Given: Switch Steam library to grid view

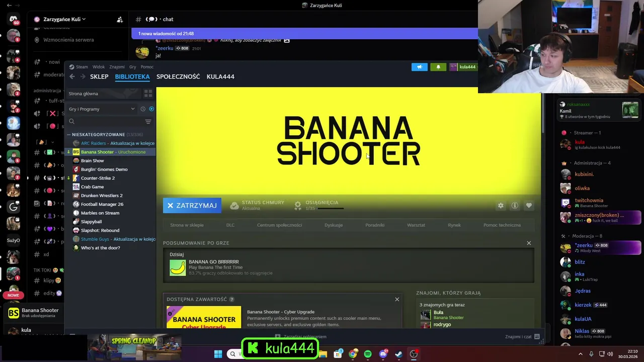Looking at the screenshot, I should point(148,94).
